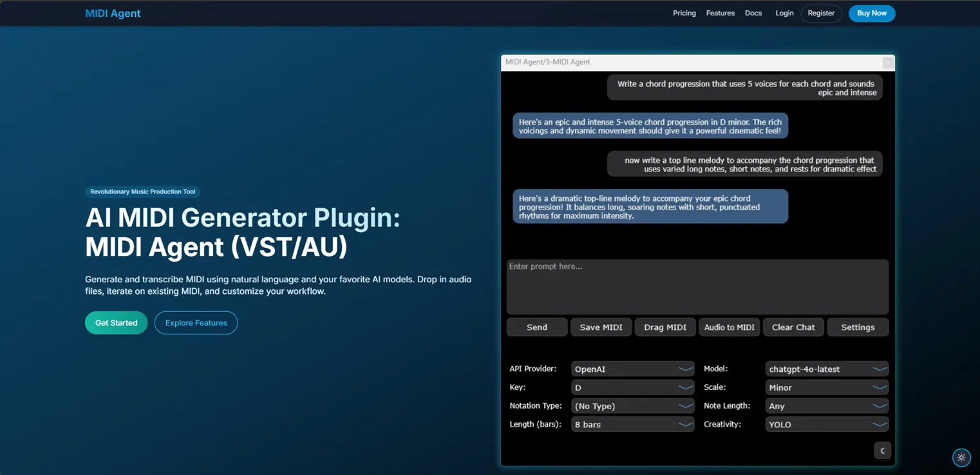Click the MIDI Agent logo
Image resolution: width=980 pixels, height=475 pixels.
click(x=113, y=13)
